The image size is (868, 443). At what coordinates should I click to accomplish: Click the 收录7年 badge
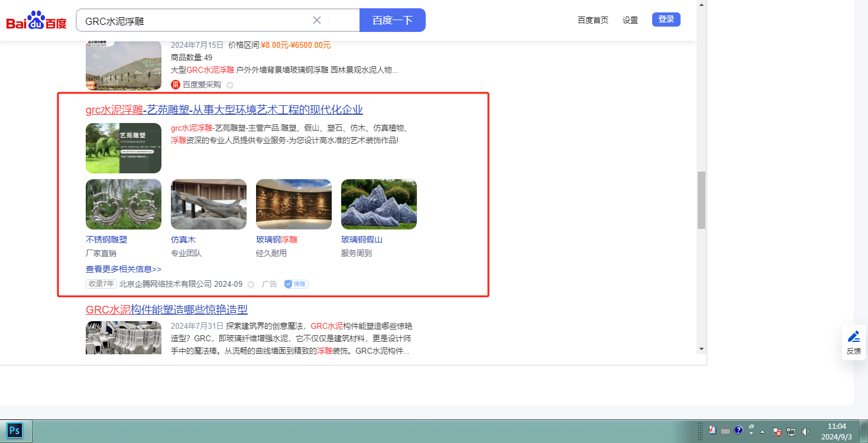pos(101,284)
